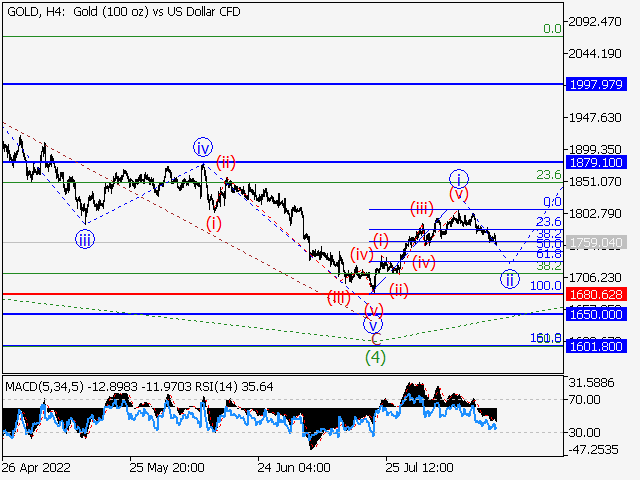640x480 pixels.
Task: Click the blue 161.8 Fibonacci label
Action: point(546,338)
